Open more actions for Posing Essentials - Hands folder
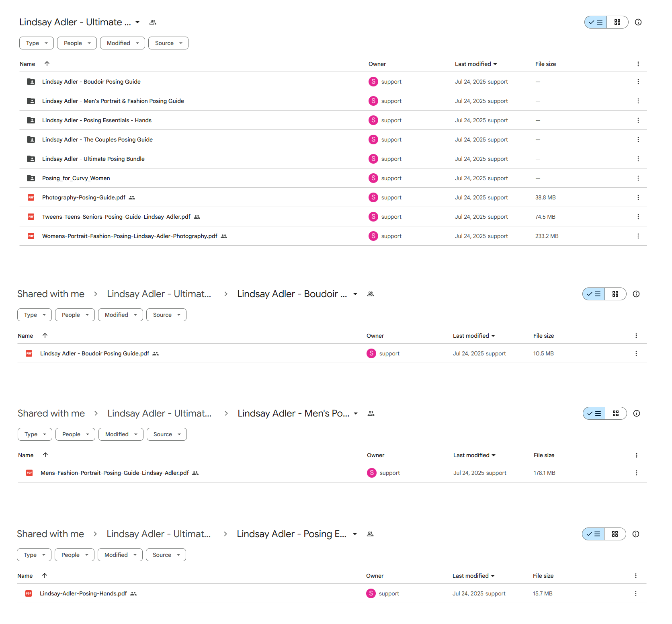This screenshot has width=672, height=624. click(638, 120)
